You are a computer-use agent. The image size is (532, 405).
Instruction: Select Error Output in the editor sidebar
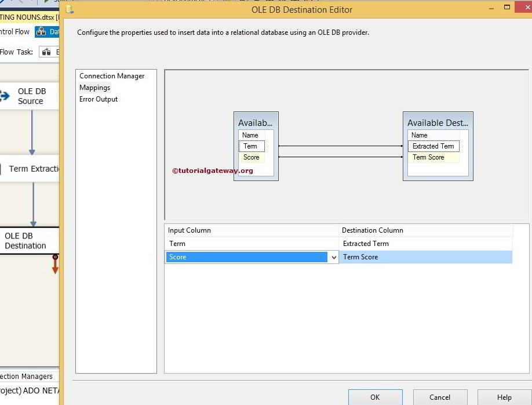pos(98,99)
